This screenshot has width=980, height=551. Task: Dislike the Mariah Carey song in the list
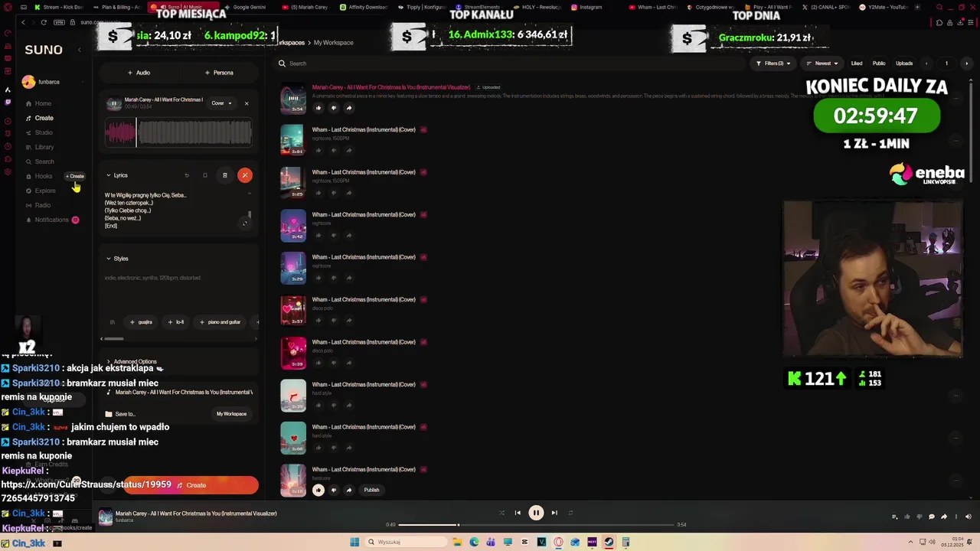click(333, 108)
